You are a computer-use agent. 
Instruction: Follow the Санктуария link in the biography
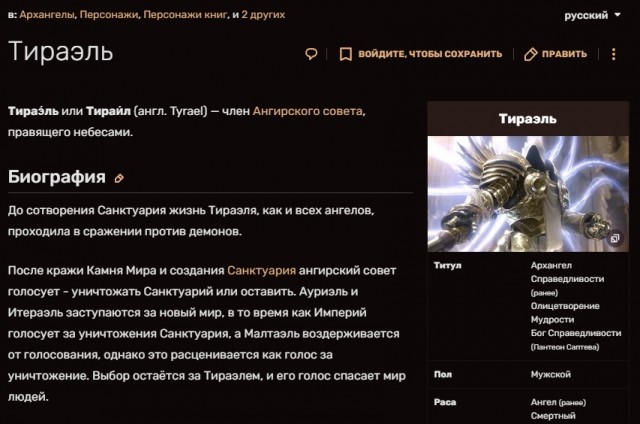(x=261, y=271)
